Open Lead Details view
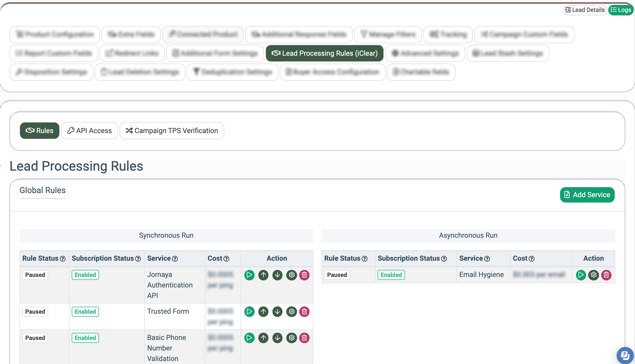The height and width of the screenshot is (364, 635). [585, 10]
